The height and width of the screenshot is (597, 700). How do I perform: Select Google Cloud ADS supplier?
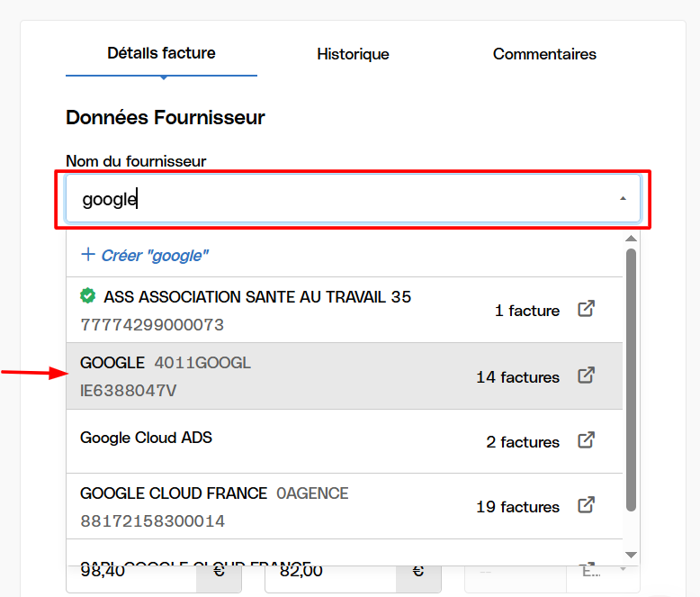point(345,441)
